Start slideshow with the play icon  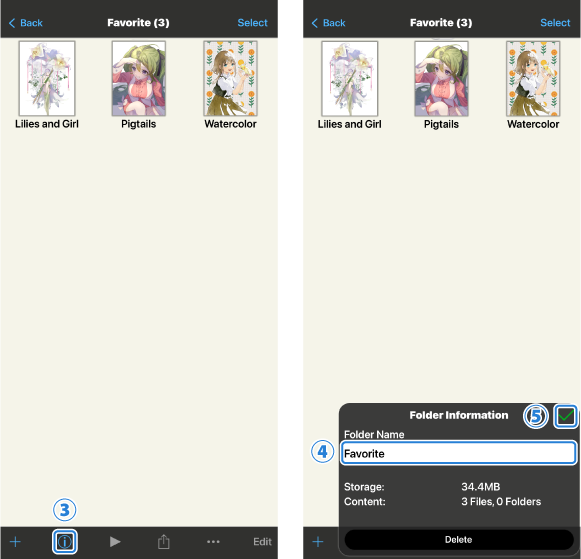tap(115, 542)
